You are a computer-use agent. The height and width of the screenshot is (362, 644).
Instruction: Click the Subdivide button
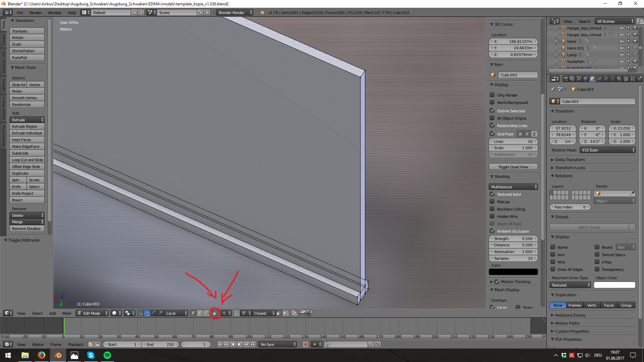pos(27,153)
